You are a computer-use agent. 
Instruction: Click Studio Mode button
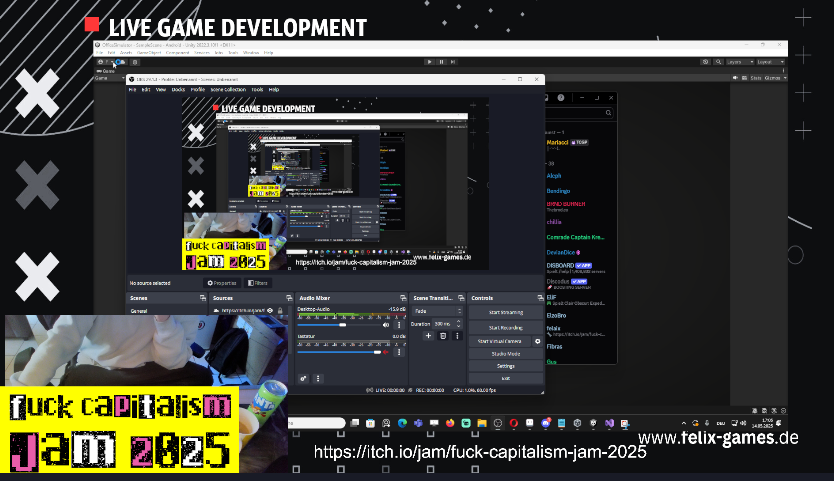[506, 354]
